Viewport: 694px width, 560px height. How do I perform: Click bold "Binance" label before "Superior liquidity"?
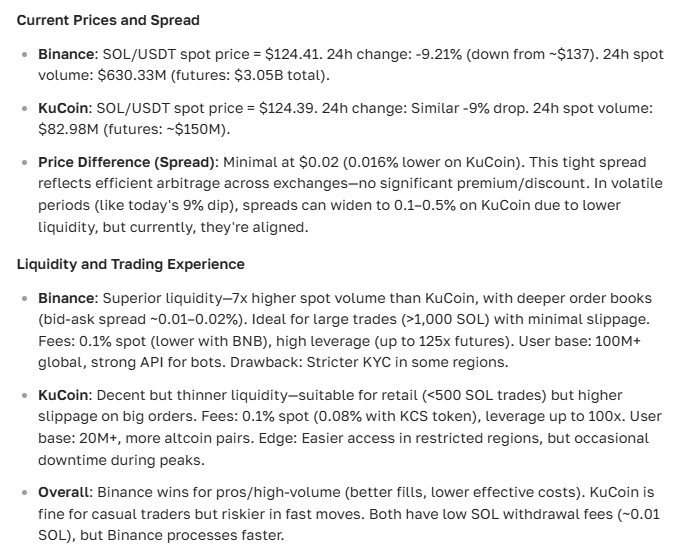point(65,298)
